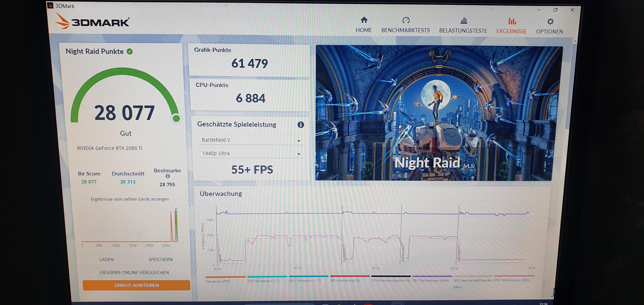Click the info icon under Bestmarke
This screenshot has height=305, width=644.
168,176
